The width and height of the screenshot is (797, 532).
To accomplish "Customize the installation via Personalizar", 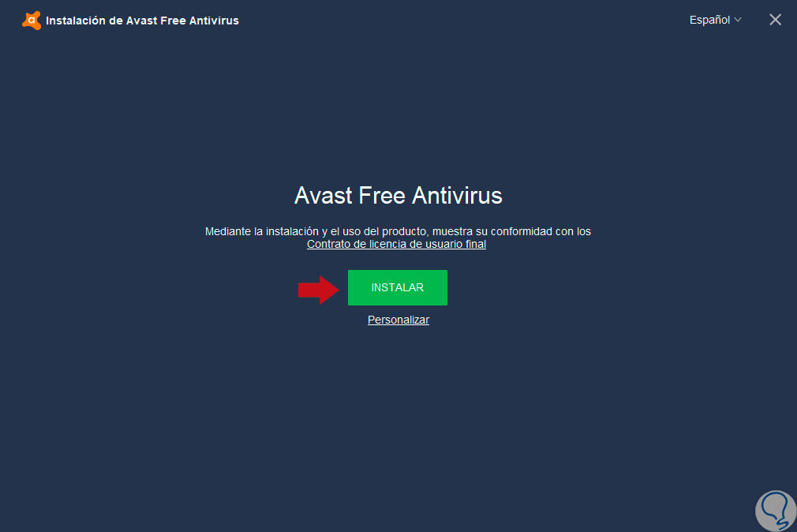I will coord(398,320).
